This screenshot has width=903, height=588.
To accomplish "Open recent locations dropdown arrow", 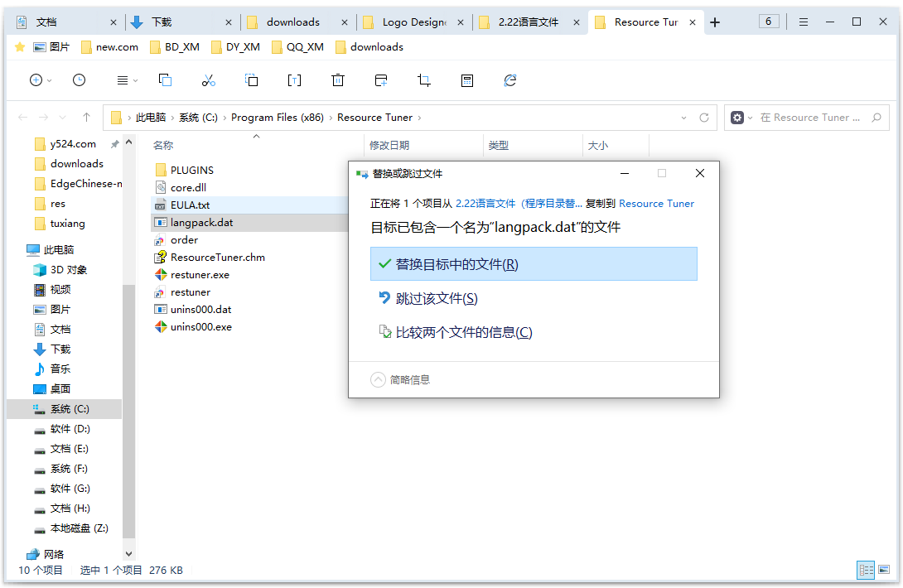I will click(62, 118).
